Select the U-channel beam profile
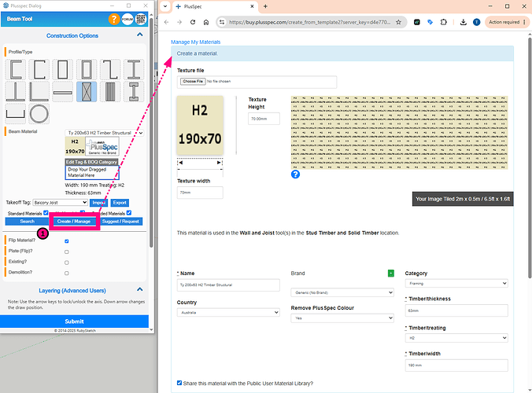 [x=16, y=114]
